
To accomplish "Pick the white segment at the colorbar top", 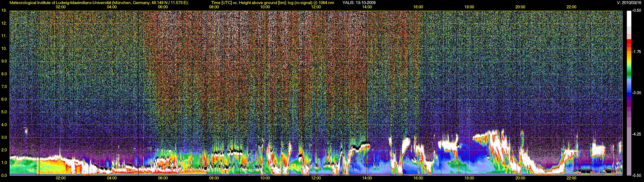I will [x=629, y=18].
